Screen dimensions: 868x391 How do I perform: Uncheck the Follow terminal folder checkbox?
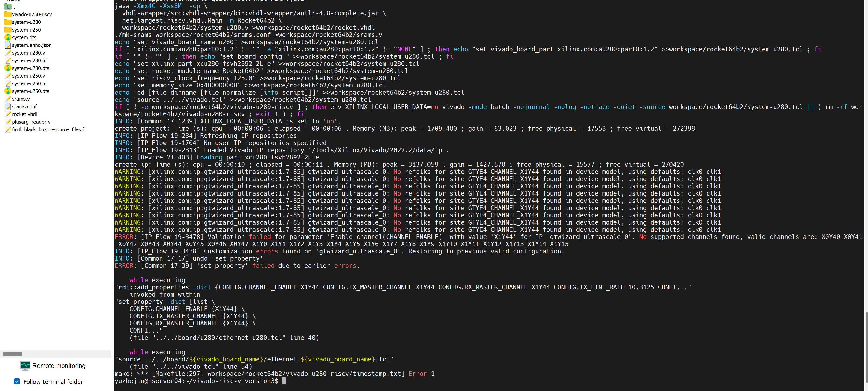click(17, 381)
